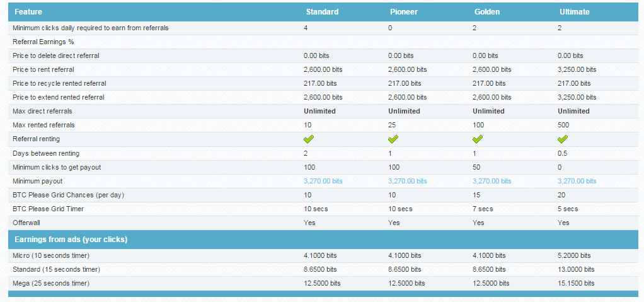Image resolution: width=644 pixels, height=302 pixels.
Task: Select Ultimate Max rented referrals value 500
Action: [x=563, y=125]
